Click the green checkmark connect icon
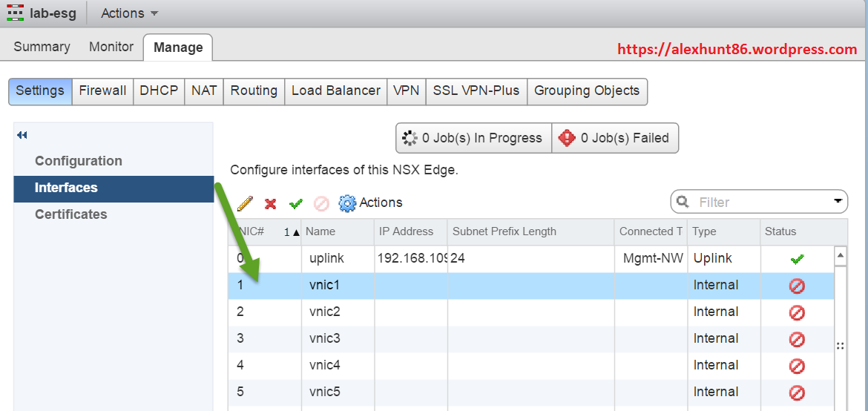868x411 pixels. [x=296, y=203]
